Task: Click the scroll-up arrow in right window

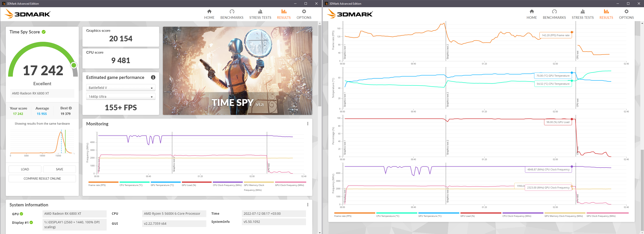Action: (642, 23)
